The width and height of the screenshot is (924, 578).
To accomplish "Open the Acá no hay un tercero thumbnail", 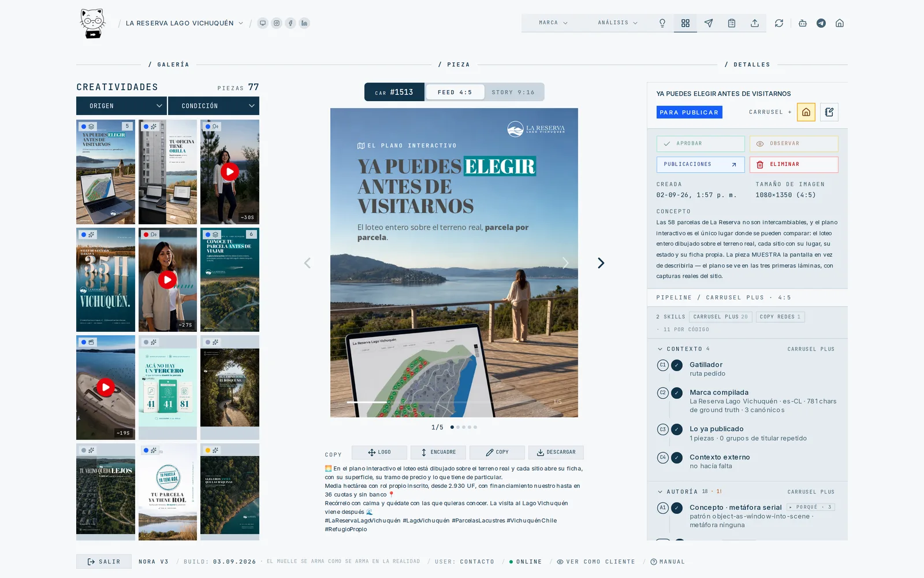I will pos(167,387).
